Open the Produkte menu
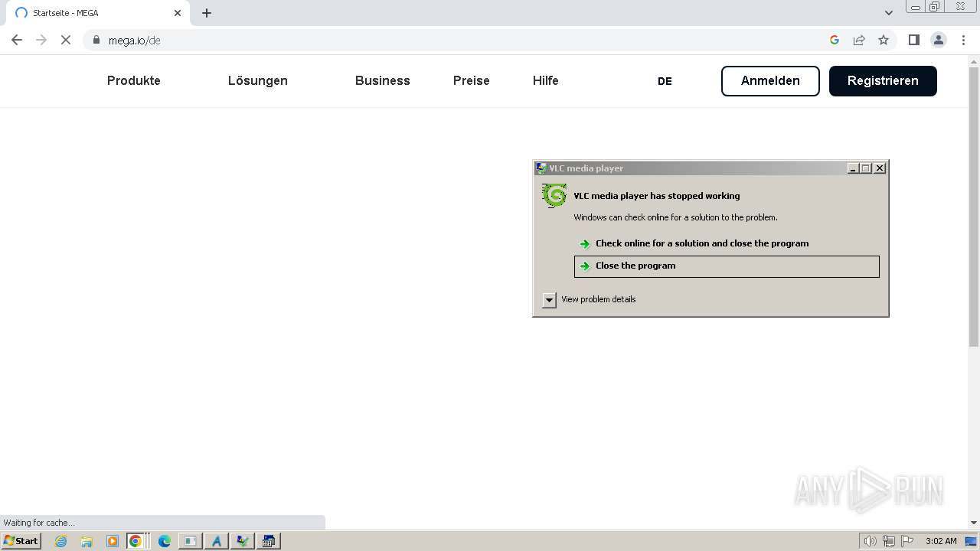Viewport: 980px width, 551px height. coord(134,80)
